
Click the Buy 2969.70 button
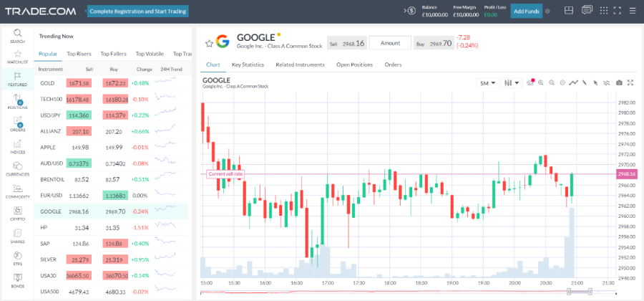[434, 43]
